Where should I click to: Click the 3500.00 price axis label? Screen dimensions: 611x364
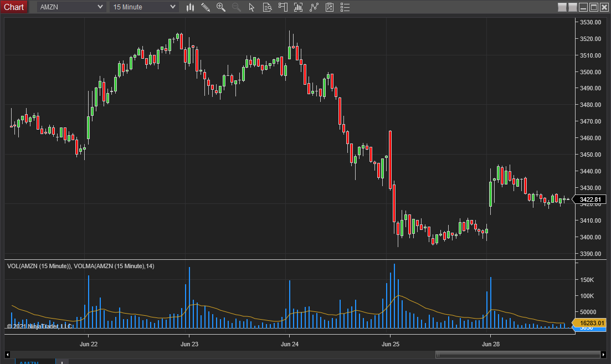591,72
